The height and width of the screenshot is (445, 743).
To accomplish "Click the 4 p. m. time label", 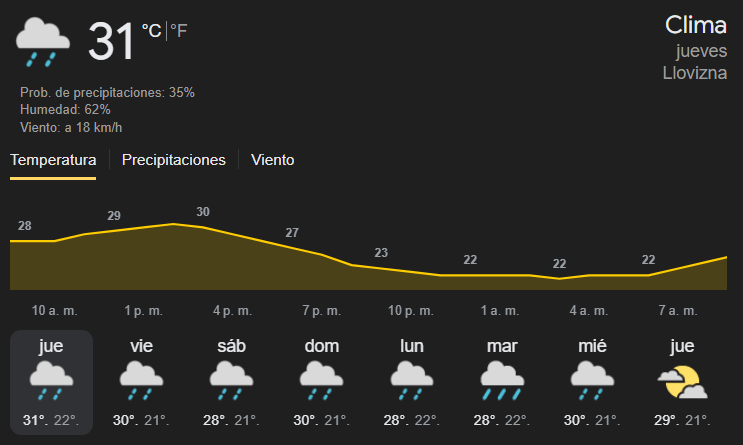I will pos(232,310).
